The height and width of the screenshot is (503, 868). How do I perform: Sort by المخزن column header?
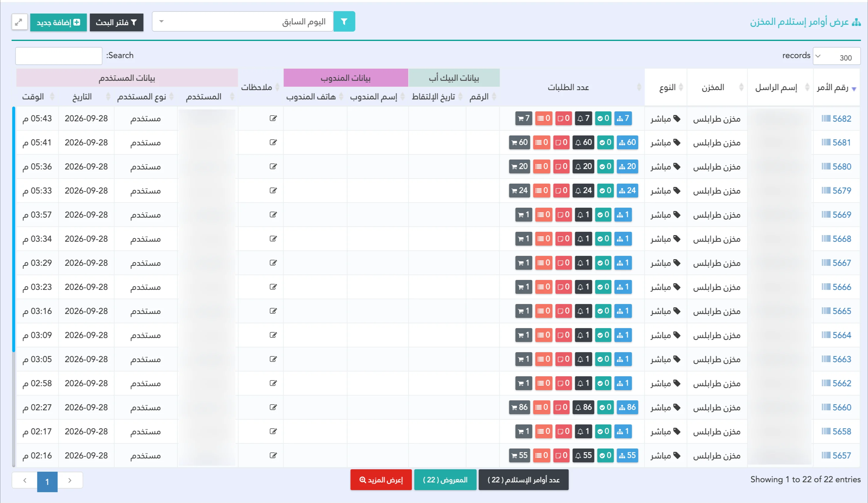[717, 88]
